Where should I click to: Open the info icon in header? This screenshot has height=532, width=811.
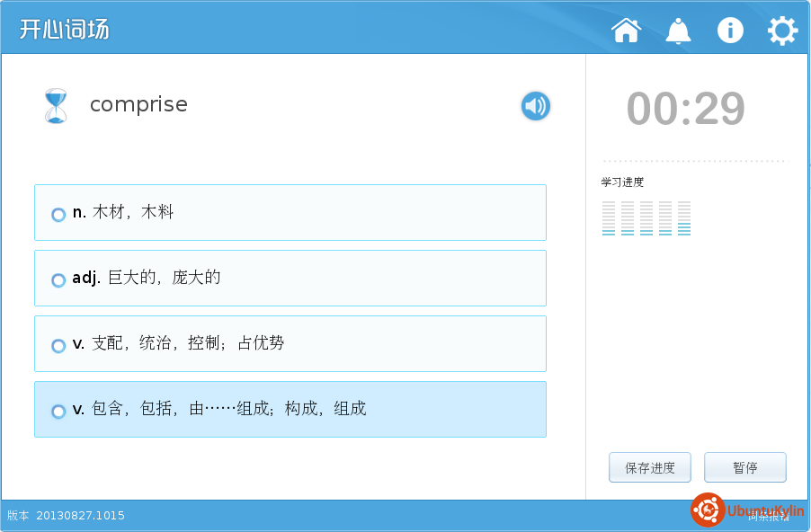click(x=730, y=31)
